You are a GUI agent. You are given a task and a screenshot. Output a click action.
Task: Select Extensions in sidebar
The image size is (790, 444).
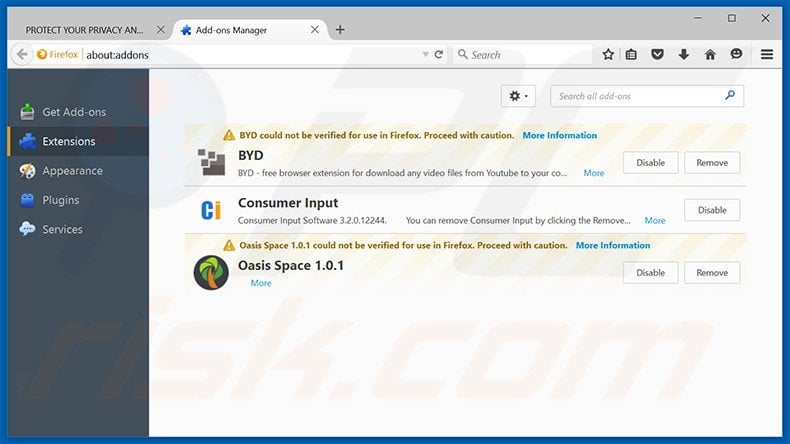[78, 141]
